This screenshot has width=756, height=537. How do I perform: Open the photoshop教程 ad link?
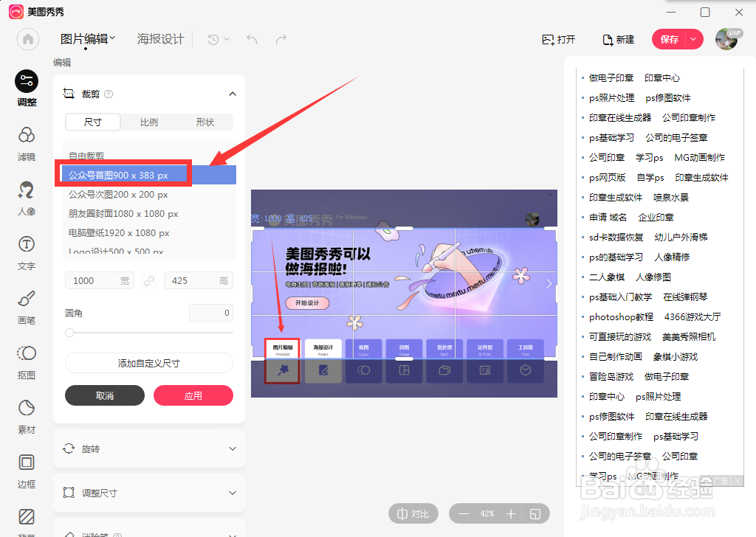pos(621,317)
